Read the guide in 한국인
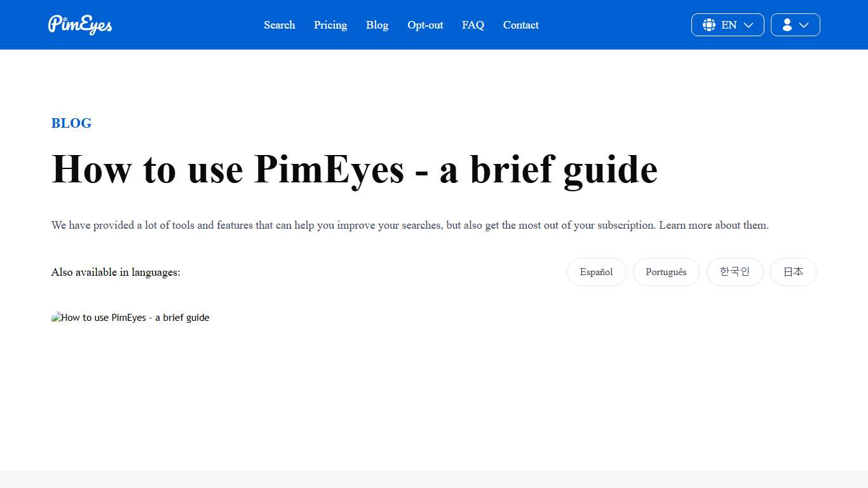Image resolution: width=868 pixels, height=488 pixels. click(x=735, y=272)
